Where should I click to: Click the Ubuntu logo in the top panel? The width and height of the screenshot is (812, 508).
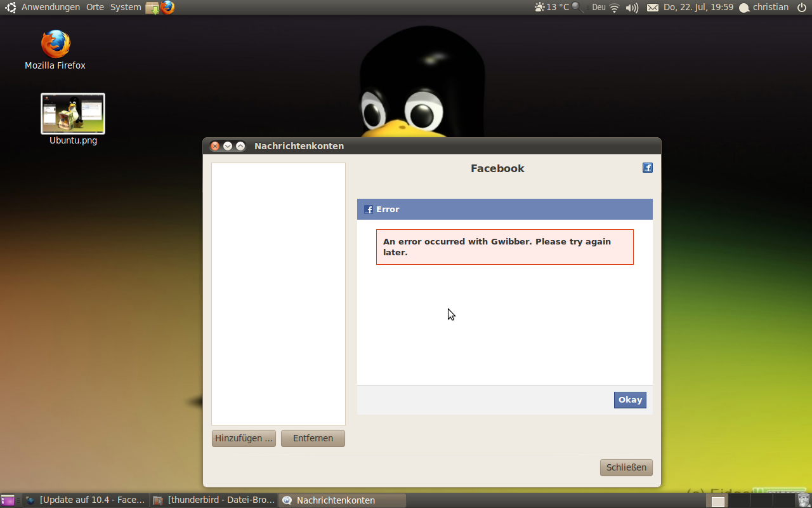pyautogui.click(x=11, y=8)
